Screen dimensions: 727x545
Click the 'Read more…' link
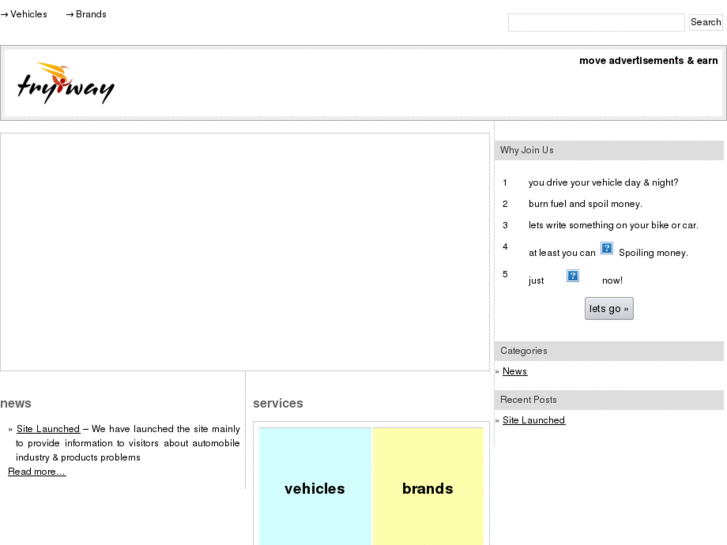coord(37,472)
